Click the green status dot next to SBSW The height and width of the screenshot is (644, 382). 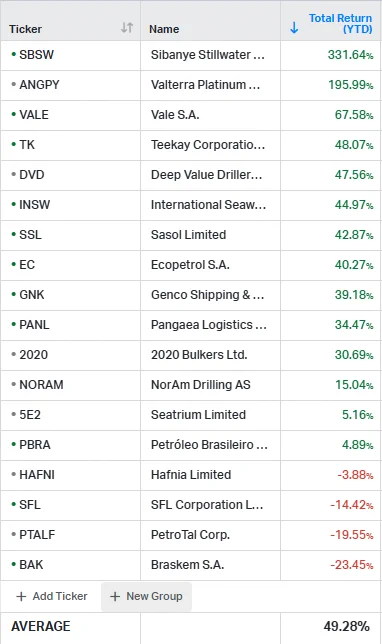click(x=14, y=54)
